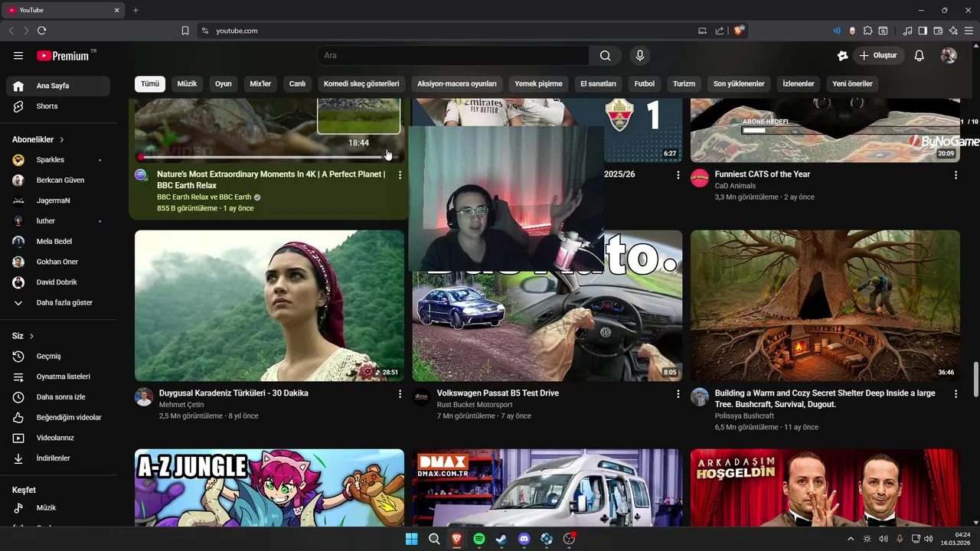Open Beğendiğim videolar
This screenshot has width=980, height=551.
tap(58, 418)
